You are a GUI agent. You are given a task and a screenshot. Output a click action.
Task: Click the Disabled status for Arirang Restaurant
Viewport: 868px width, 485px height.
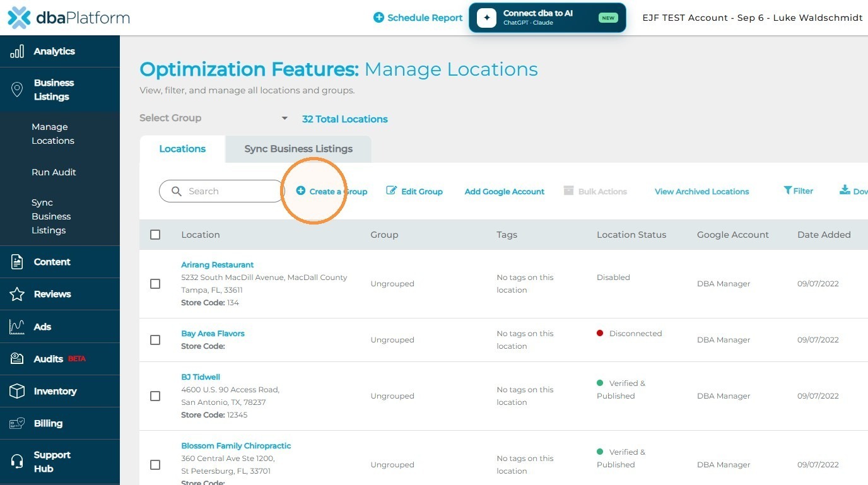(x=613, y=278)
